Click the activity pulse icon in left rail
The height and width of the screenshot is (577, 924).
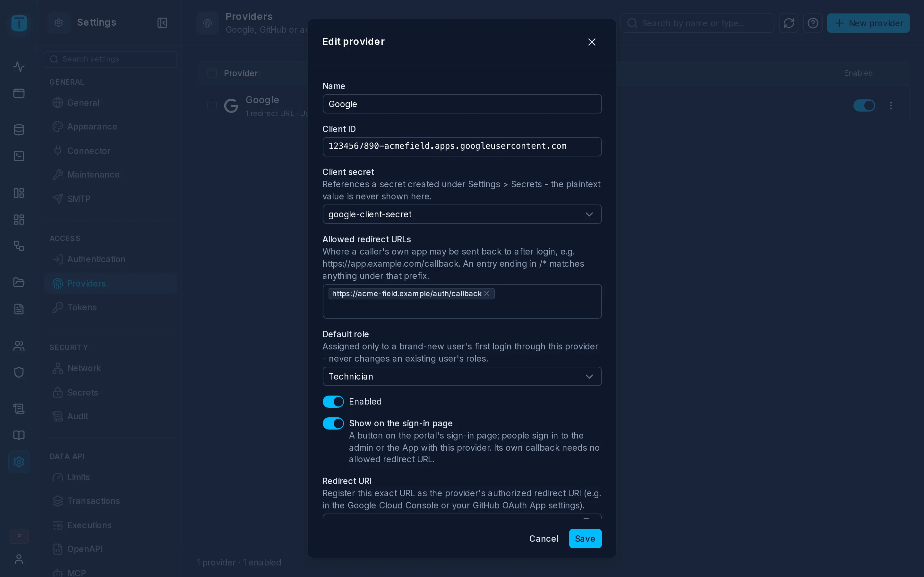pyautogui.click(x=19, y=67)
